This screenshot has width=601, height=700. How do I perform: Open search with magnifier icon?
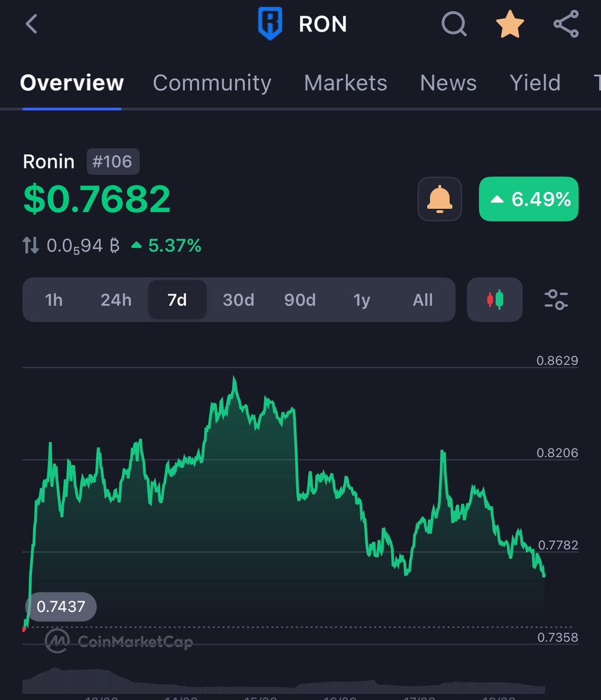click(454, 25)
